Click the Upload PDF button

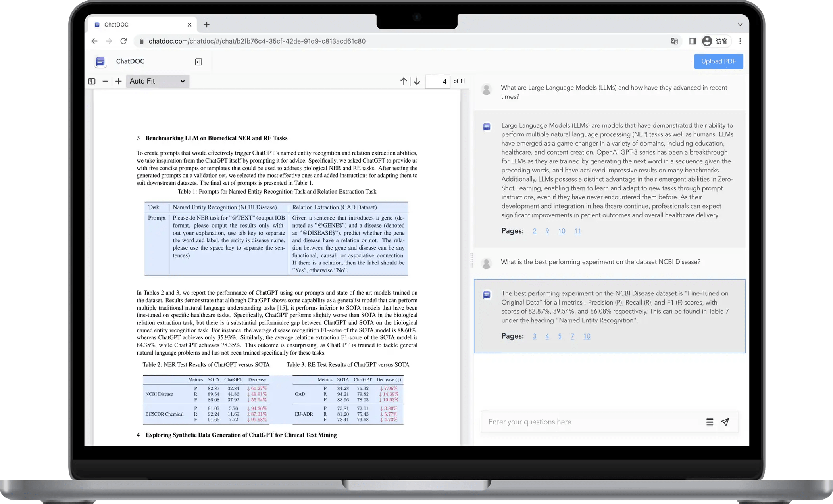718,61
